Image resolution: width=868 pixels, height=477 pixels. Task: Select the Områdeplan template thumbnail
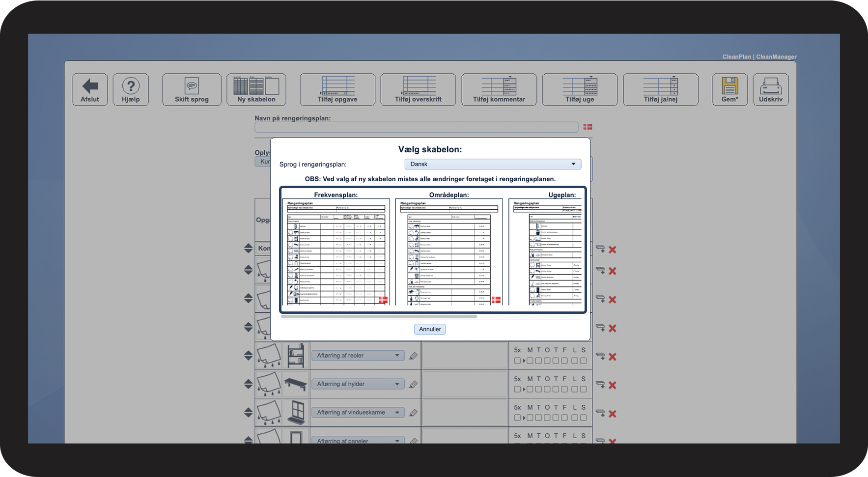[x=448, y=252]
